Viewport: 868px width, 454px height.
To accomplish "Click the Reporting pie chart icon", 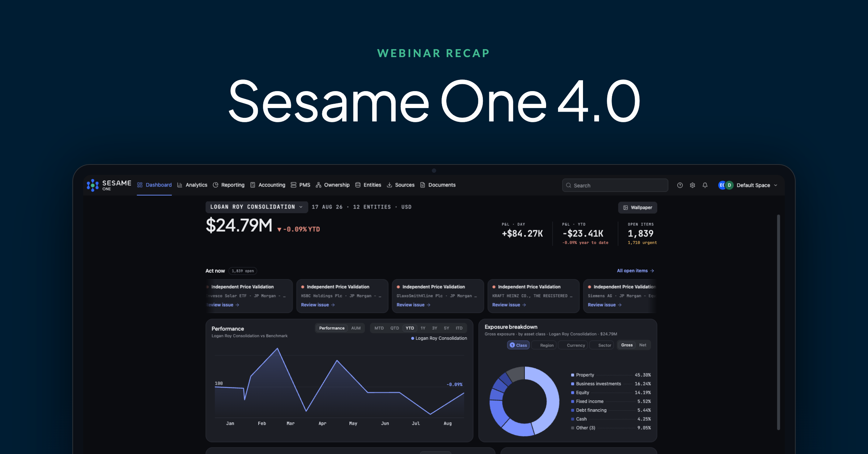I will tap(216, 185).
